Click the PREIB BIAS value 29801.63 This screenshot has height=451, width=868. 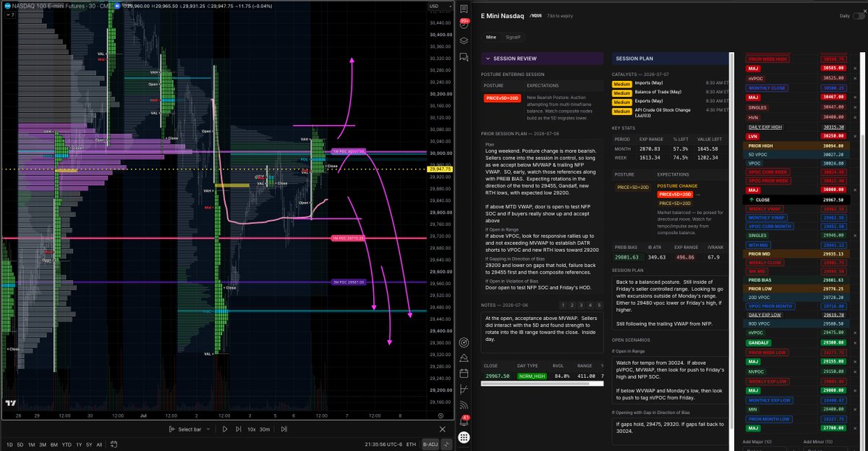click(627, 256)
